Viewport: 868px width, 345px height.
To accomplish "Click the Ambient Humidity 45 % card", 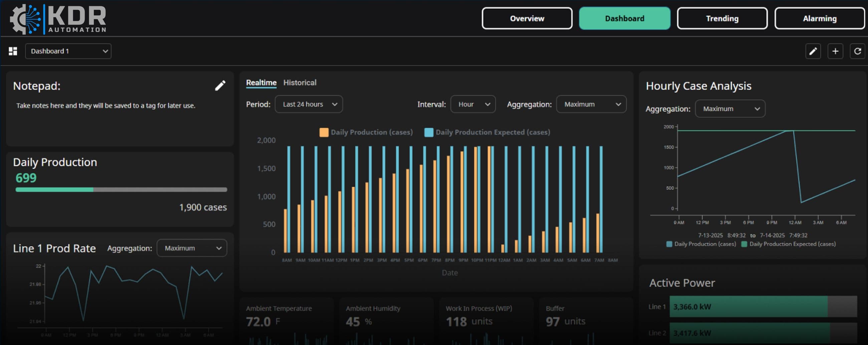I will pos(386,320).
